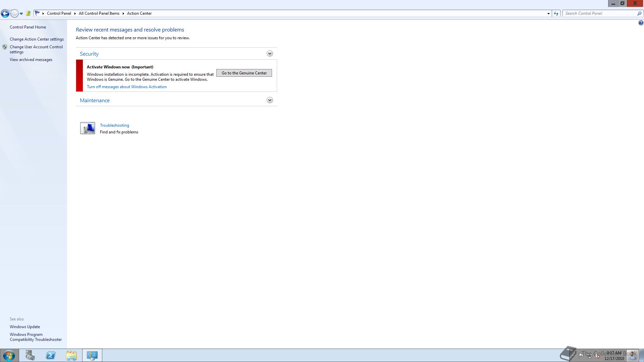
Task: Expand the Maintenance section chevron
Action: pyautogui.click(x=270, y=100)
